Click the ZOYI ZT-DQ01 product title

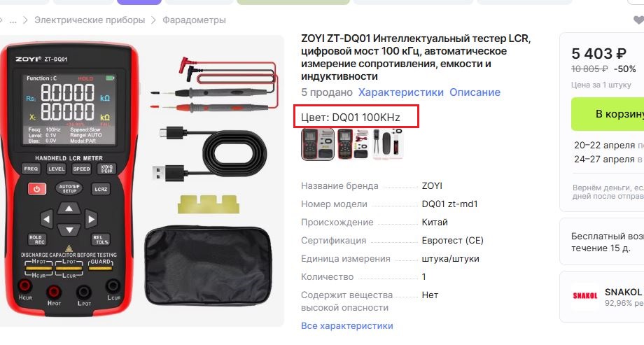coord(416,57)
